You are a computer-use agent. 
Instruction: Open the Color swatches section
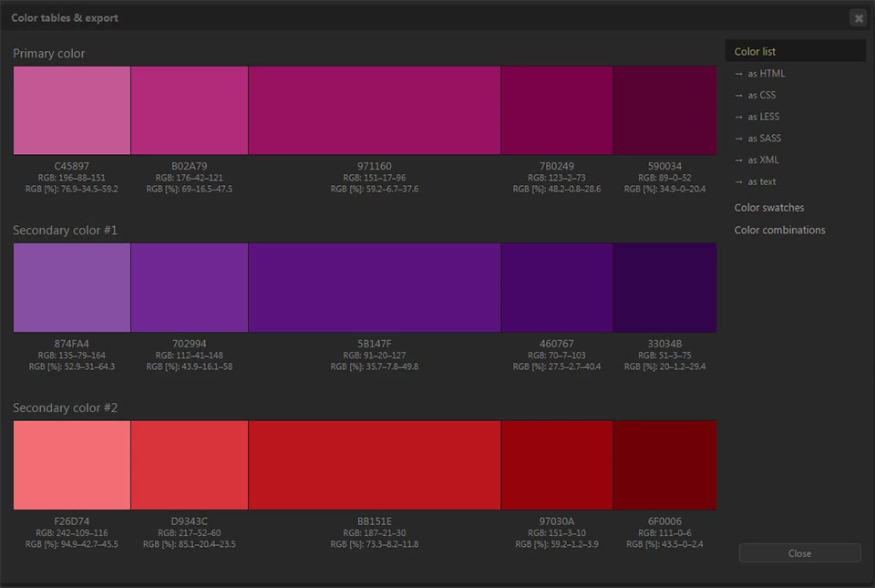click(769, 208)
